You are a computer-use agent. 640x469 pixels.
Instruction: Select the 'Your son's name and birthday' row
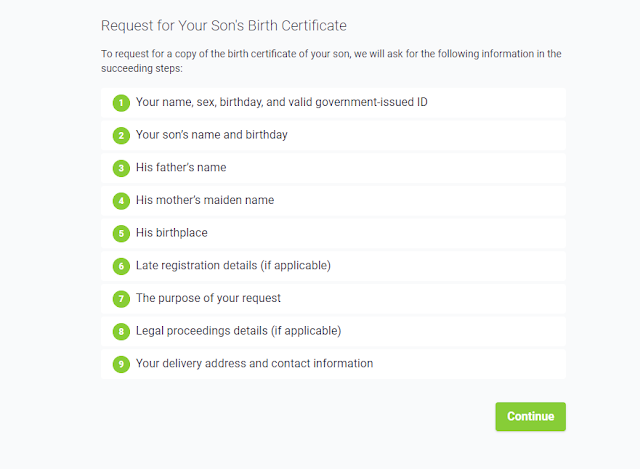coord(212,135)
